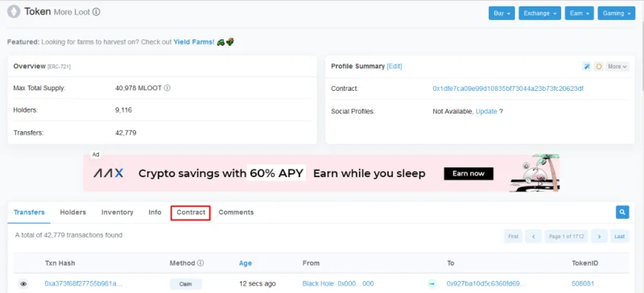Viewport: 644px width, 293px height.
Task: Click the blue tool icon in Profile Summary
Action: [587, 67]
